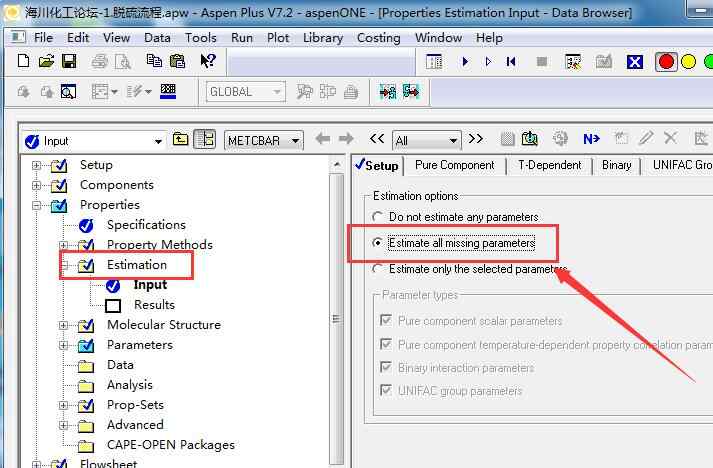Switch to the T-Dependent tab

click(549, 166)
